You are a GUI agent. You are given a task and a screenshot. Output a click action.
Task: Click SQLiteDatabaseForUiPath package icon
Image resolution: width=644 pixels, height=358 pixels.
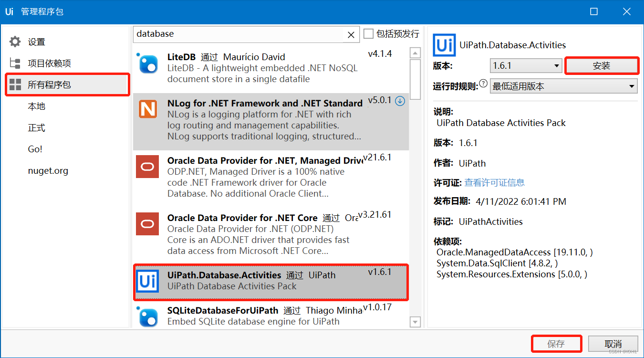point(148,316)
